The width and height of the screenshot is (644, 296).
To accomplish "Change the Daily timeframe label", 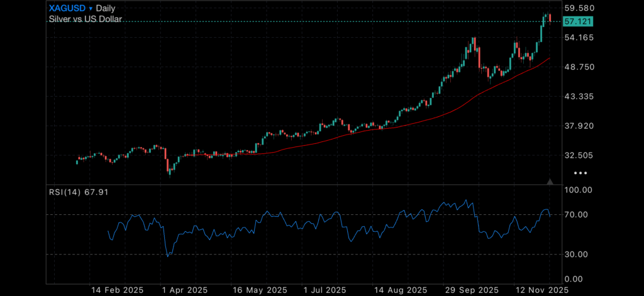I will click(109, 9).
